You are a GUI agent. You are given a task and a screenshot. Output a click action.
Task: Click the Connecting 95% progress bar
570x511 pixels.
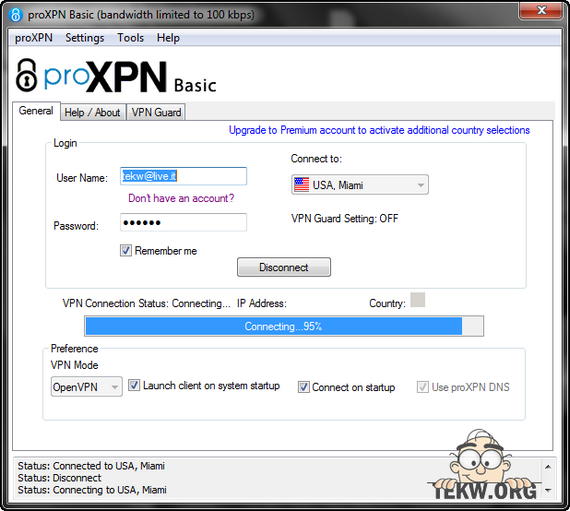coord(284,326)
